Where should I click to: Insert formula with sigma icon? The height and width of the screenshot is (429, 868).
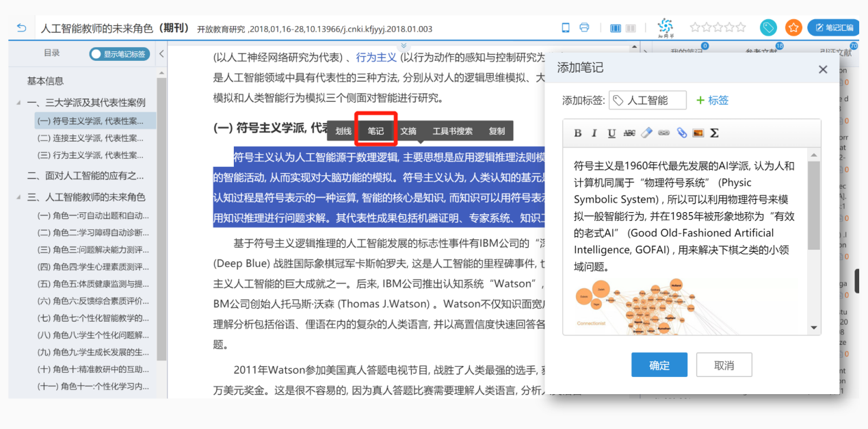(714, 133)
